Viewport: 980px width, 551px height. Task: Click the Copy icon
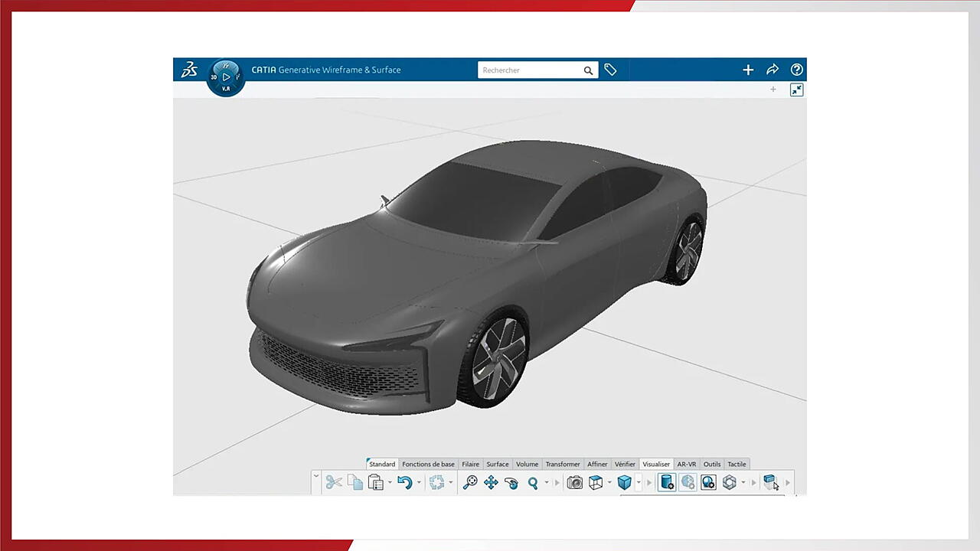355,482
